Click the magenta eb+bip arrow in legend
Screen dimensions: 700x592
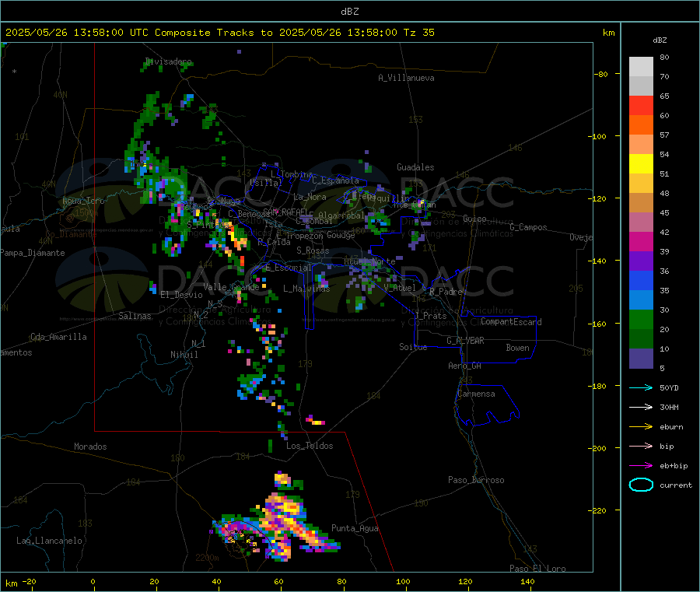(x=641, y=466)
